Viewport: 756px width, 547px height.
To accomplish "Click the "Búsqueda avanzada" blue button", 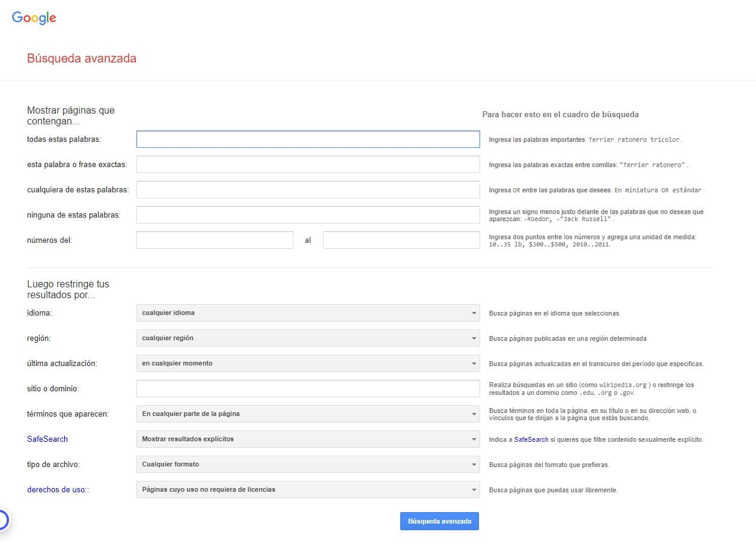I will click(x=439, y=521).
